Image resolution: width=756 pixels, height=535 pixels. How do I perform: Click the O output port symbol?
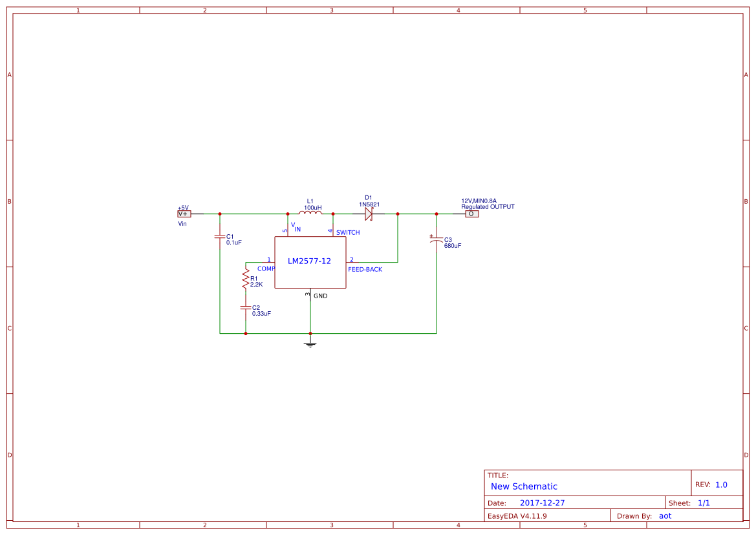point(471,213)
